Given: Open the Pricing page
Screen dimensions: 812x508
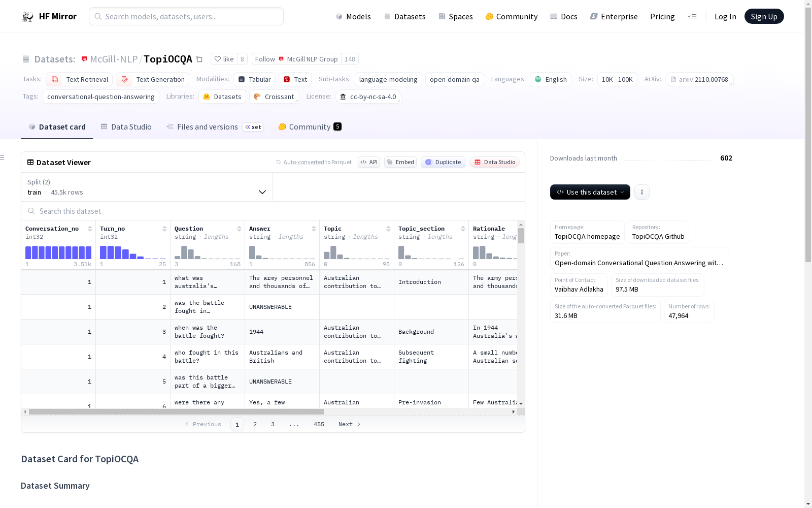Looking at the screenshot, I should [662, 17].
